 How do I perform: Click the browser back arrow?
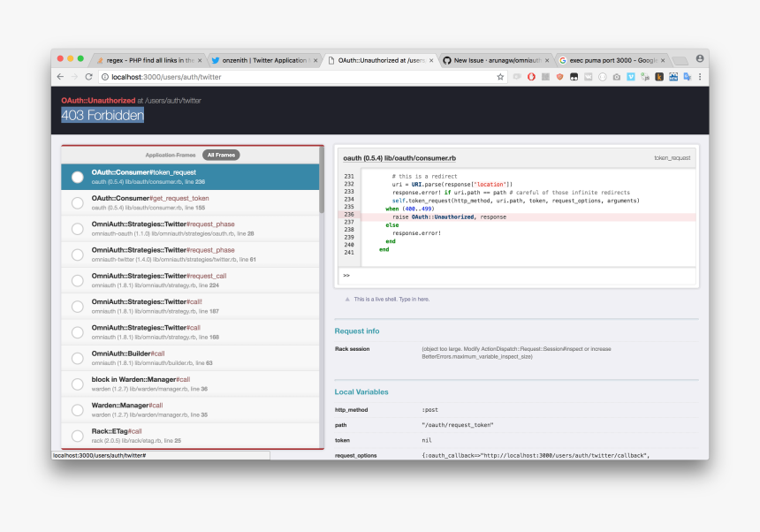click(60, 77)
